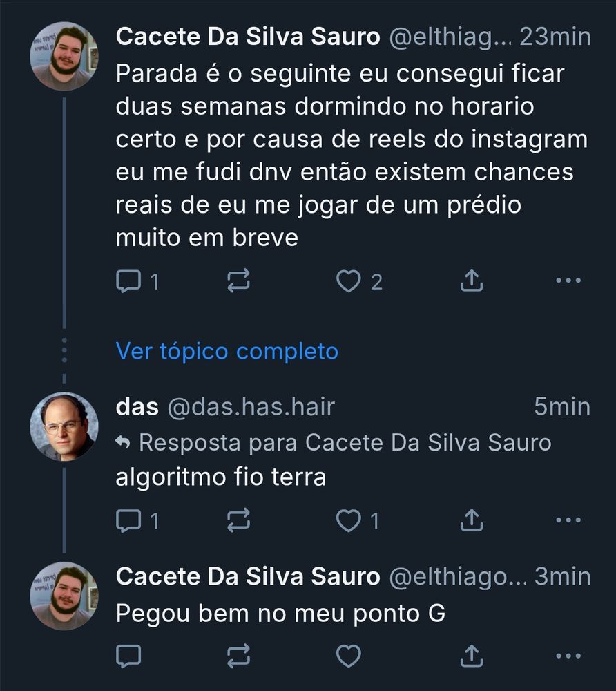Image resolution: width=616 pixels, height=691 pixels.
Task: Open 'Resposta para Cacete Da Silva Sauro' link
Action: (335, 442)
